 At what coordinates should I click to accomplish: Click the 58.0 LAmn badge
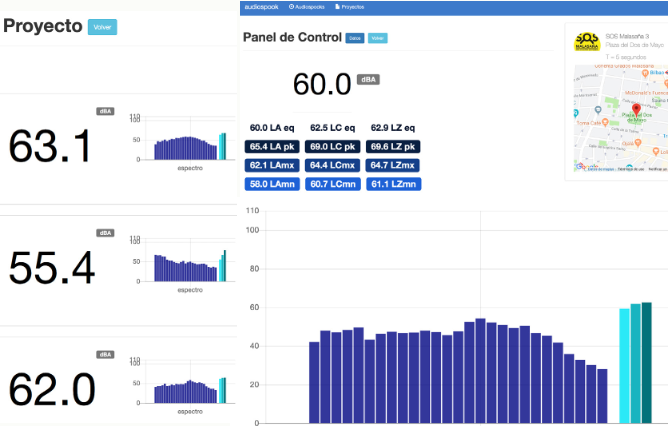(x=272, y=184)
